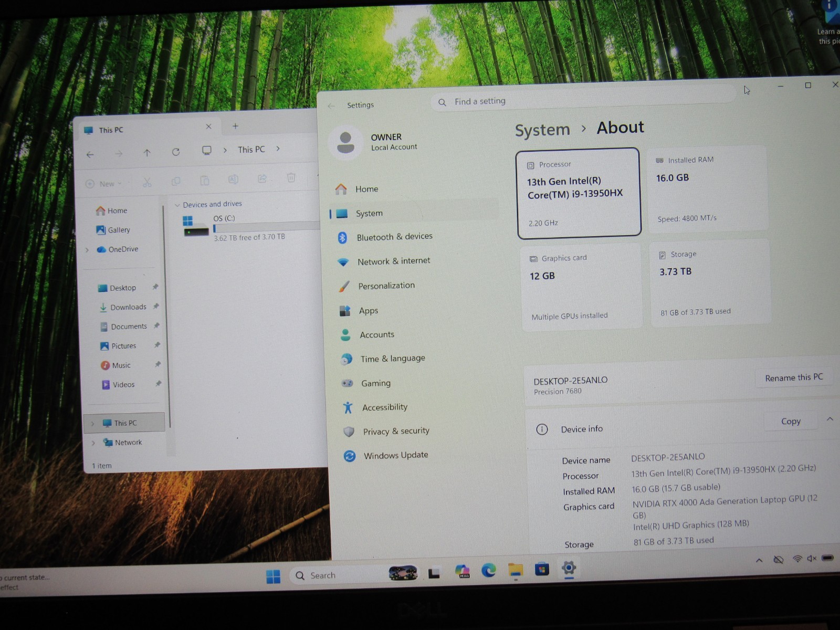
Task: Click the Delete trash icon in File Explorer
Action: 291,177
